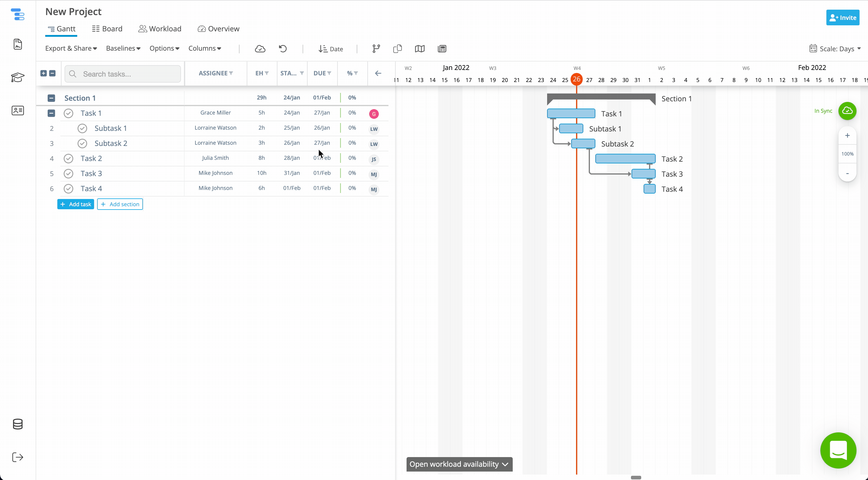Click the map view icon in toolbar

[420, 49]
